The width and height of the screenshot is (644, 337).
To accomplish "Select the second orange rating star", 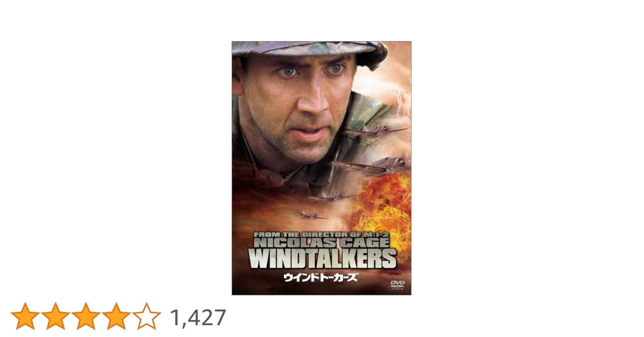I will pos(56,316).
